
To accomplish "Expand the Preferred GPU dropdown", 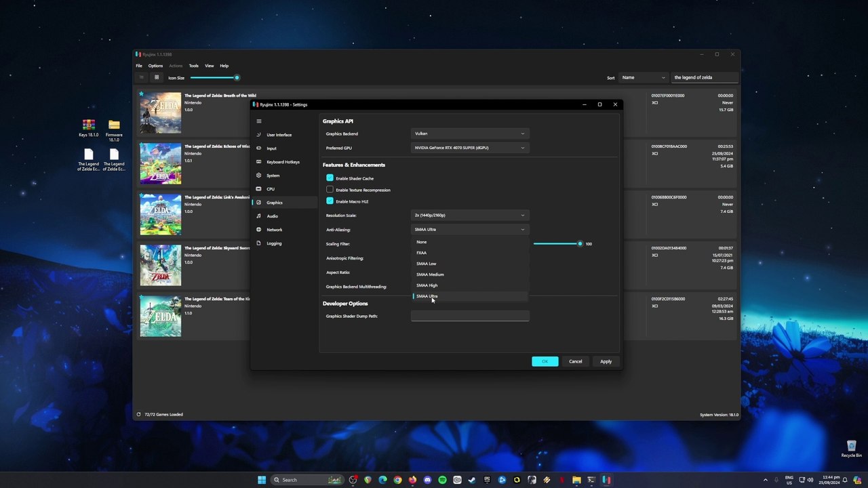I will [x=469, y=148].
